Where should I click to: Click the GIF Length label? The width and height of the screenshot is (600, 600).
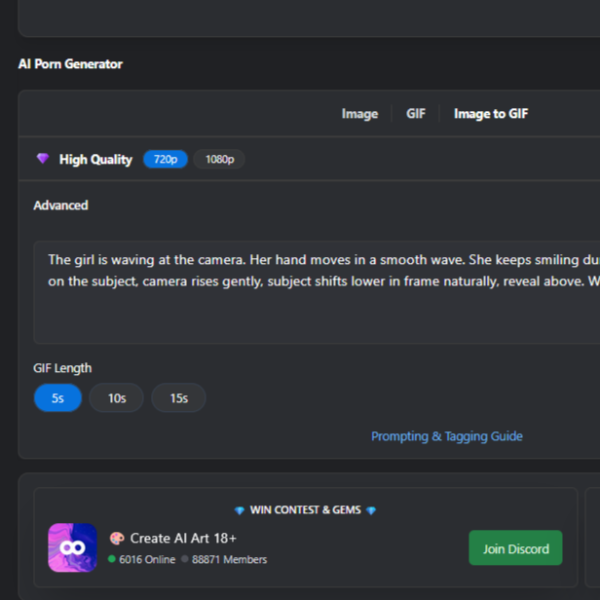click(x=62, y=368)
